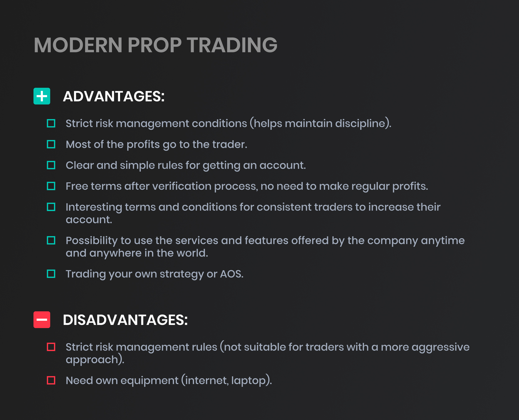This screenshot has height=420, width=519.
Task: Tick the 'Clear and simple rules' checkbox
Action: [x=51, y=165]
